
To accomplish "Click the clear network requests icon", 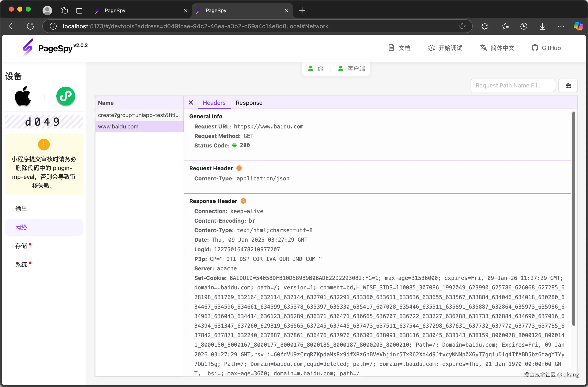I will pos(568,85).
